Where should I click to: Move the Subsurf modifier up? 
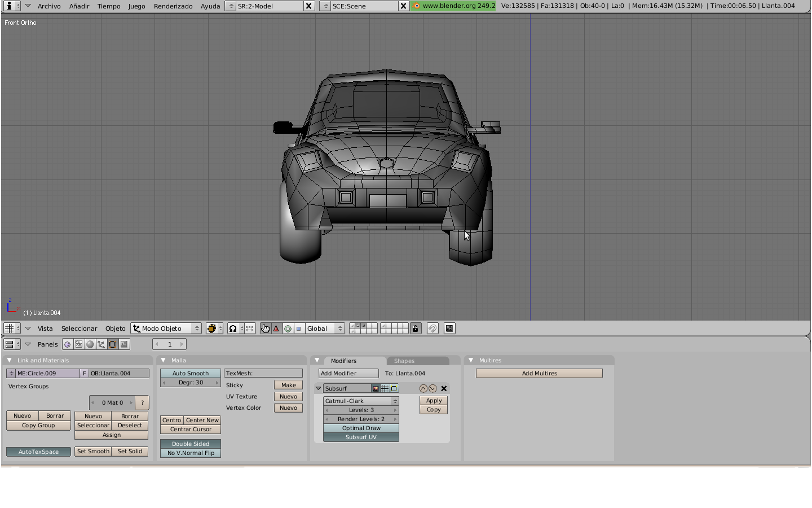tap(423, 388)
